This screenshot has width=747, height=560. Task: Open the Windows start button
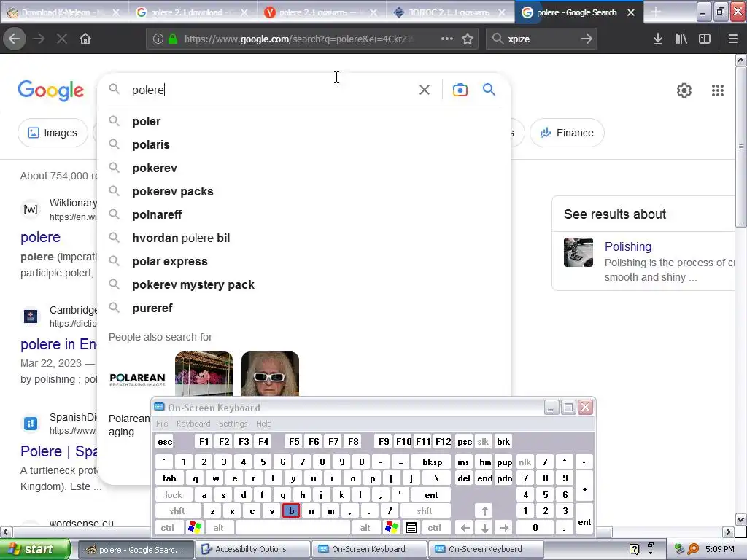point(35,549)
